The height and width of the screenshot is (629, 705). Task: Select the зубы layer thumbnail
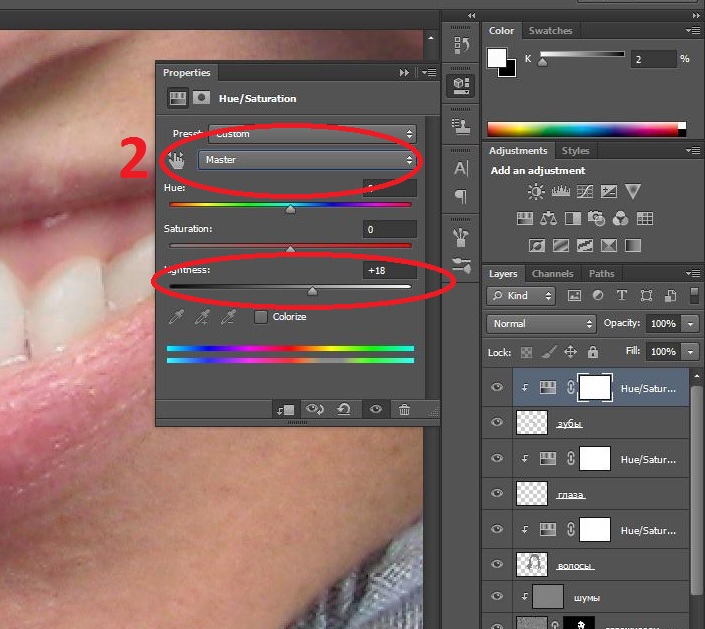coord(531,422)
